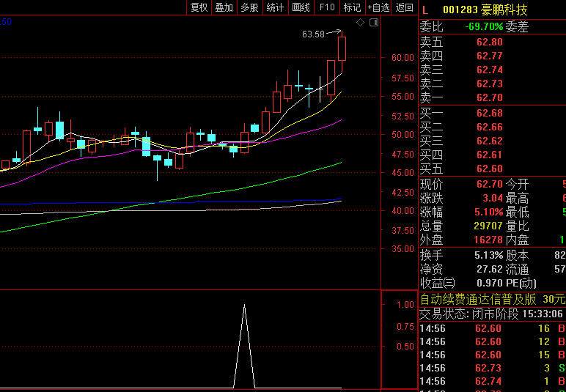This screenshot has height=392, width=566.
Task: Select the 委比 -69.70% value
Action: click(484, 26)
